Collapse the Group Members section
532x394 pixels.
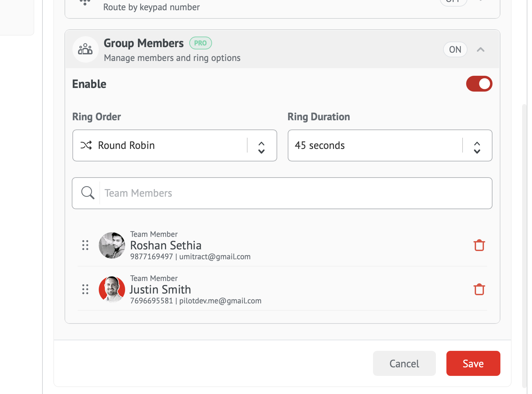481,49
